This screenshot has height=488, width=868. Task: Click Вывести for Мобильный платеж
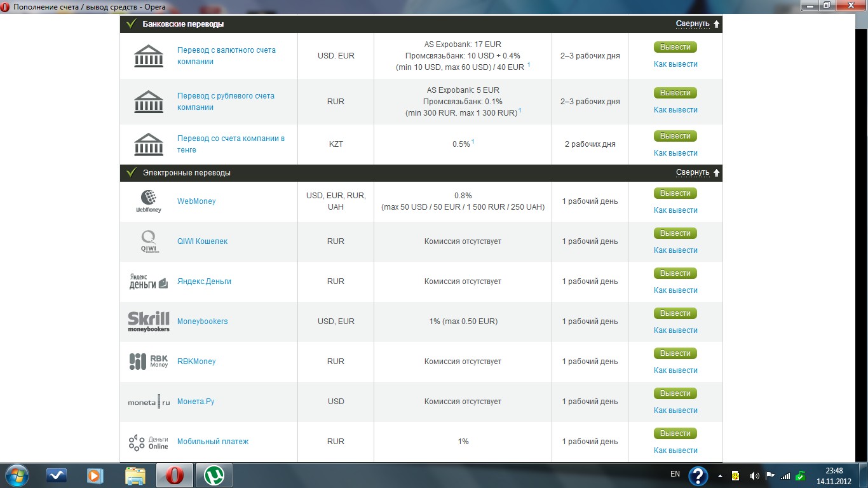point(675,433)
